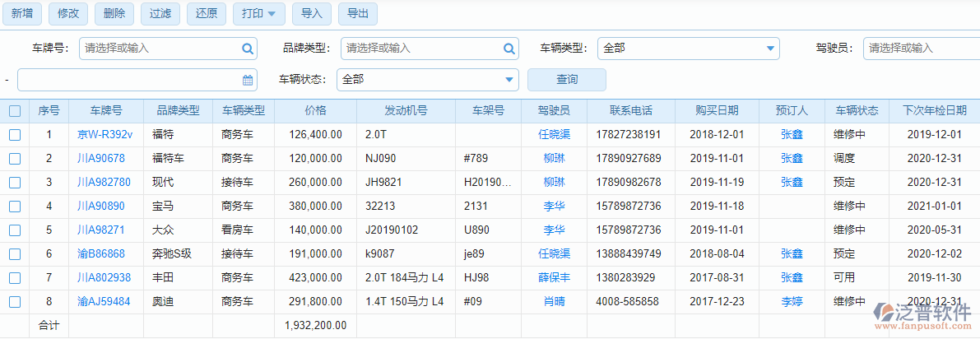Click the 导入 toolbar button
Image resolution: width=980 pixels, height=339 pixels.
(311, 13)
